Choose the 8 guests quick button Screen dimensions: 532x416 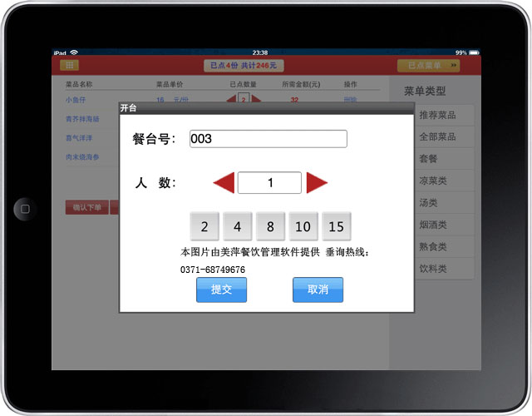[x=270, y=226]
